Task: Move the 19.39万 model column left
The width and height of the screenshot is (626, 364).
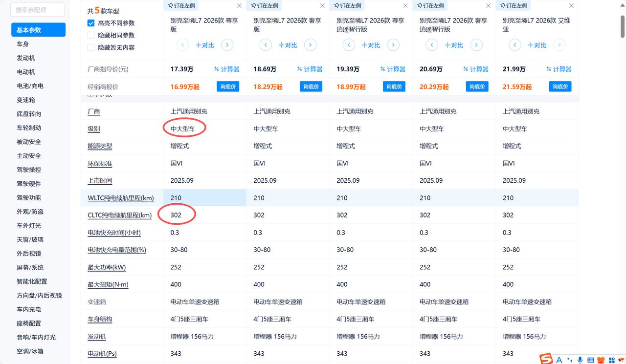Action: (349, 45)
